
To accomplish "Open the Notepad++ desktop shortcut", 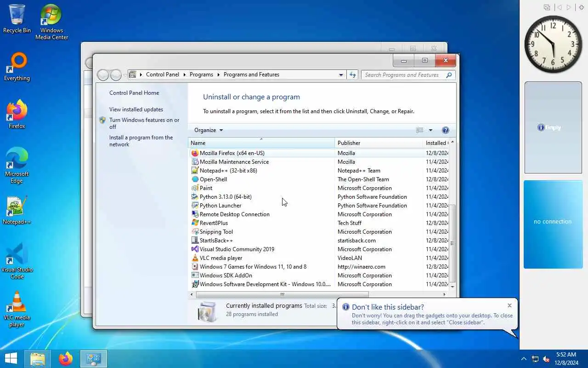I will [x=17, y=210].
